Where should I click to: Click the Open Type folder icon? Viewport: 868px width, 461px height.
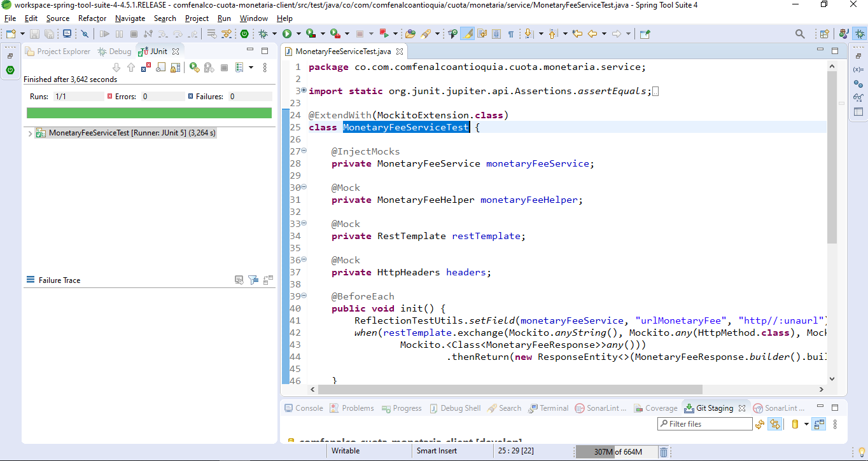[410, 34]
